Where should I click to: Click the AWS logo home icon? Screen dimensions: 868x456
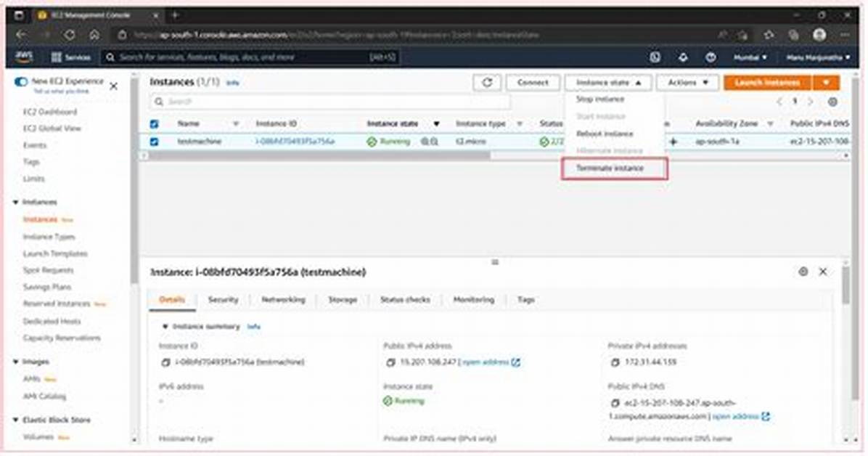[x=24, y=57]
